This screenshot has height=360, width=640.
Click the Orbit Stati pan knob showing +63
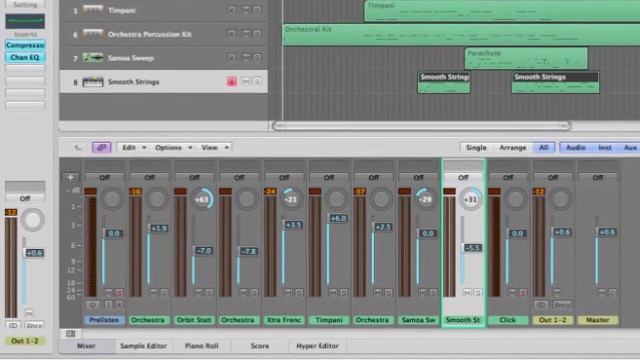click(x=202, y=199)
